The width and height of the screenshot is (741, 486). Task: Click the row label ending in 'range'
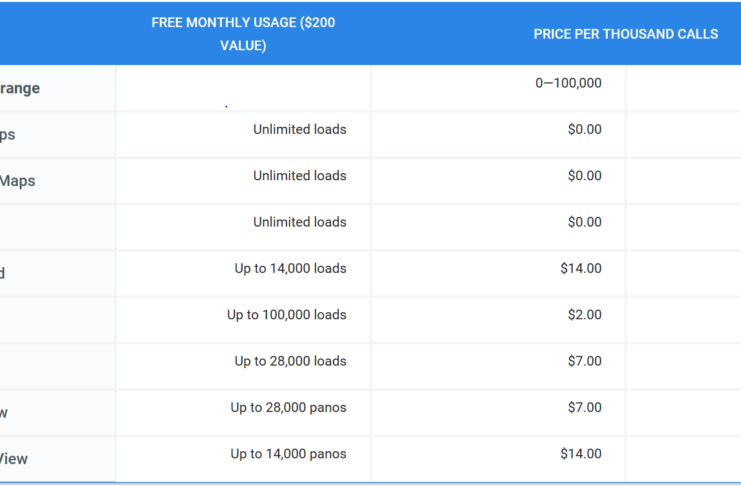point(20,88)
